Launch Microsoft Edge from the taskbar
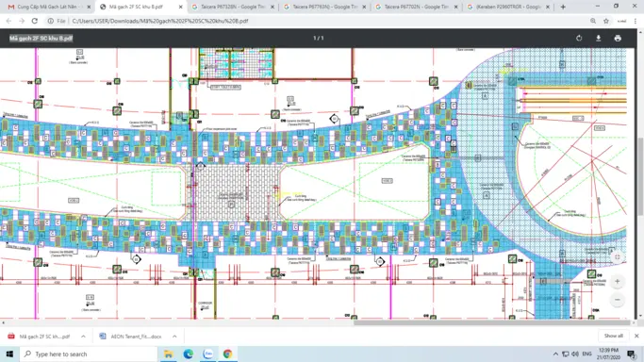The height and width of the screenshot is (362, 644). click(188, 354)
